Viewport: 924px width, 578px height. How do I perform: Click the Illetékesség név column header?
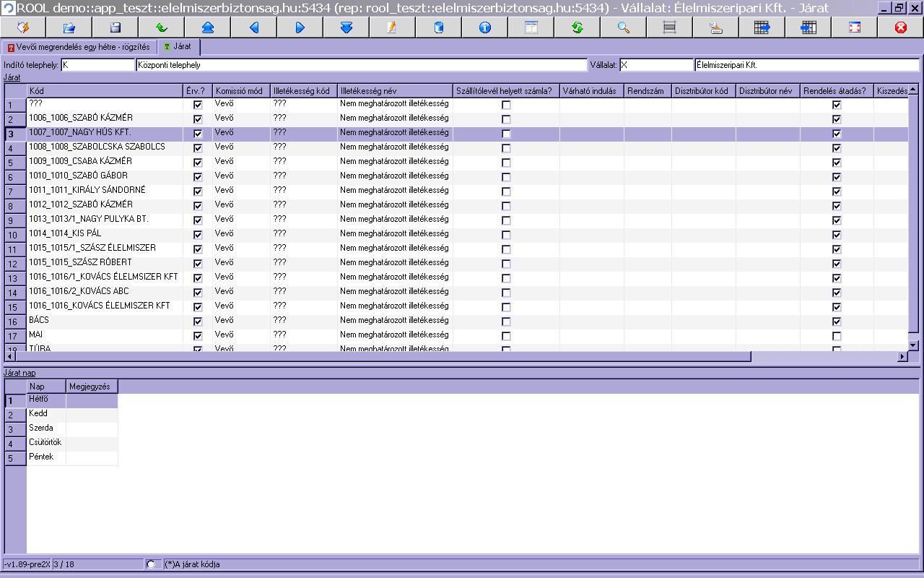point(395,91)
